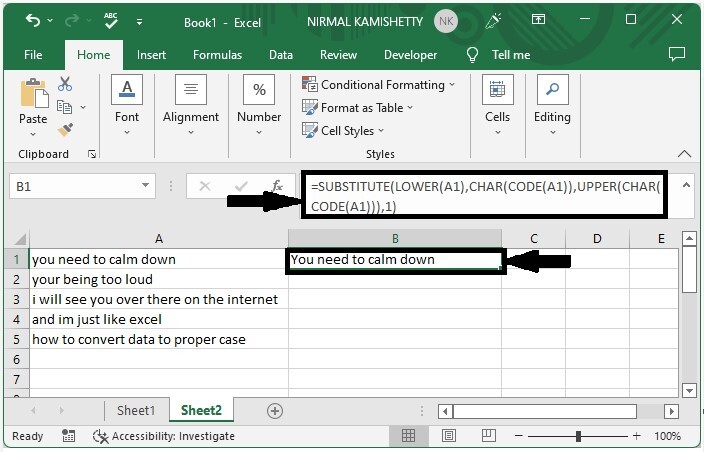This screenshot has width=704, height=452.
Task: Click the Macro Recording status icon
Action: (68, 435)
